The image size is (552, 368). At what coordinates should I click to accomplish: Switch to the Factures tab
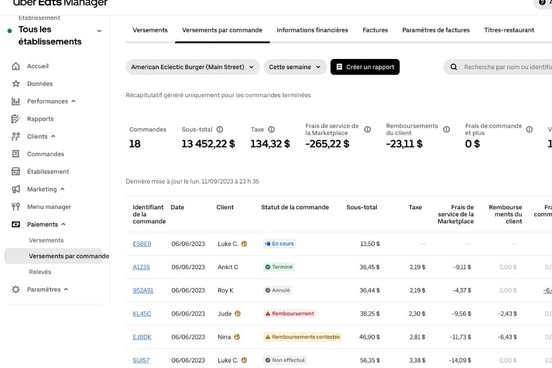pyautogui.click(x=375, y=30)
